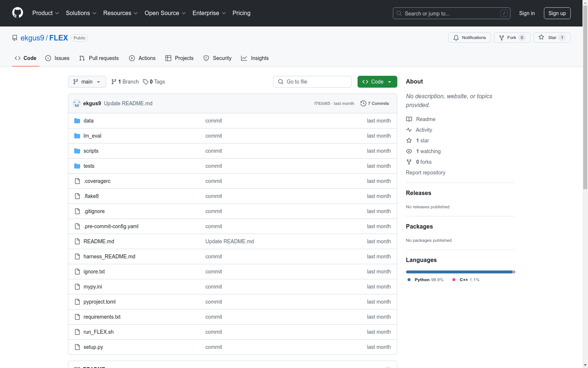This screenshot has width=588, height=368.
Task: Open the FLEX repository name link
Action: point(59,38)
